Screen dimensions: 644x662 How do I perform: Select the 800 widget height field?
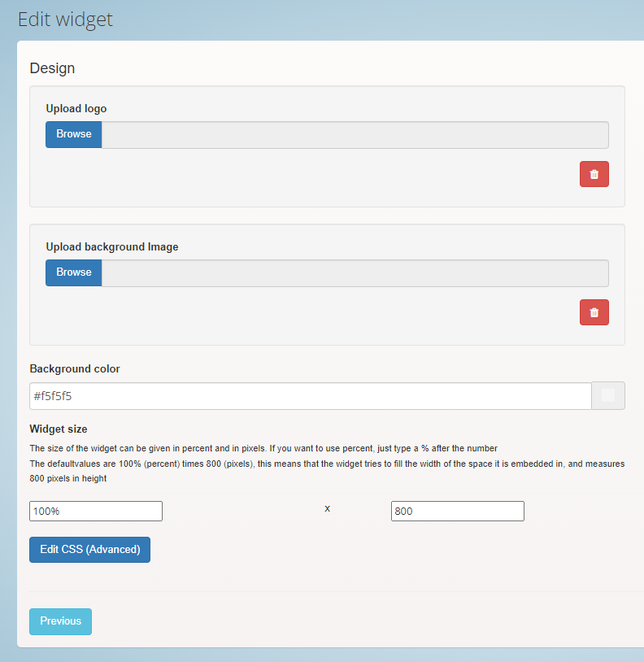coord(458,511)
